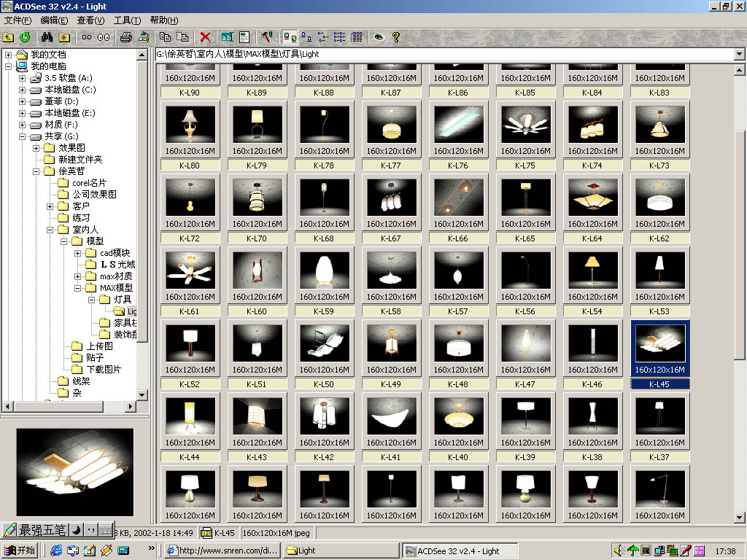Image resolution: width=747 pixels, height=560 pixels.
Task: Switch to details view mode icon
Action: [357, 36]
